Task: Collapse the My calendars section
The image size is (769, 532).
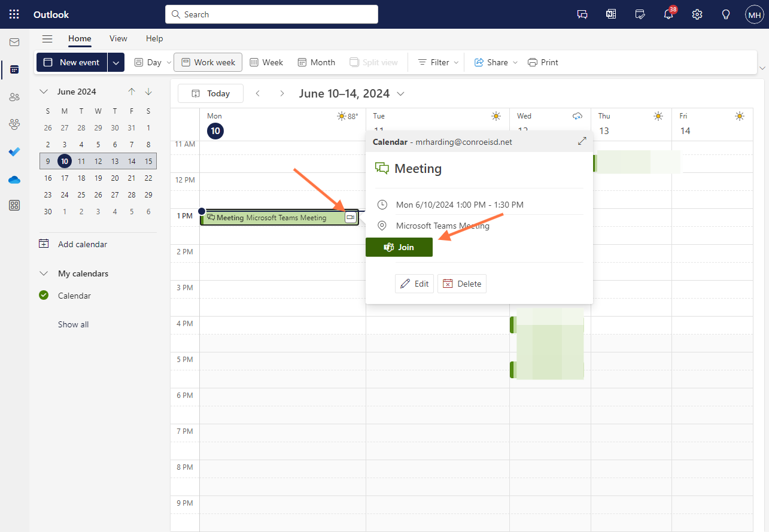Action: (44, 273)
